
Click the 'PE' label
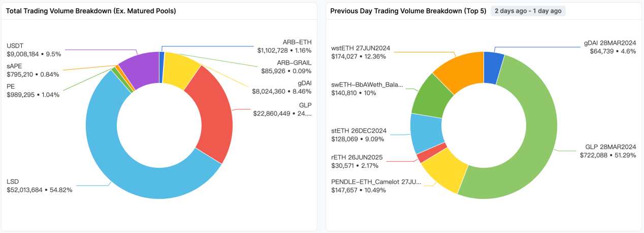tap(11, 86)
